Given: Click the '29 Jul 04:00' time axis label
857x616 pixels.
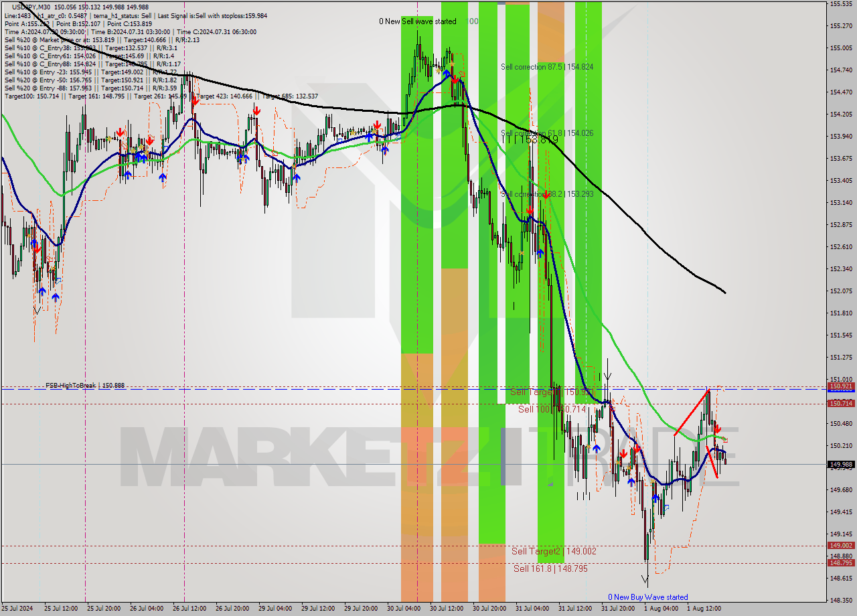Looking at the screenshot, I should pos(275,609).
